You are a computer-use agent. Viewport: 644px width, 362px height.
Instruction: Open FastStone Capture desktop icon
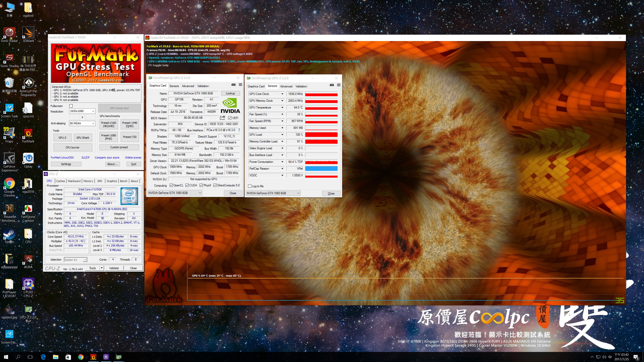click(x=28, y=213)
